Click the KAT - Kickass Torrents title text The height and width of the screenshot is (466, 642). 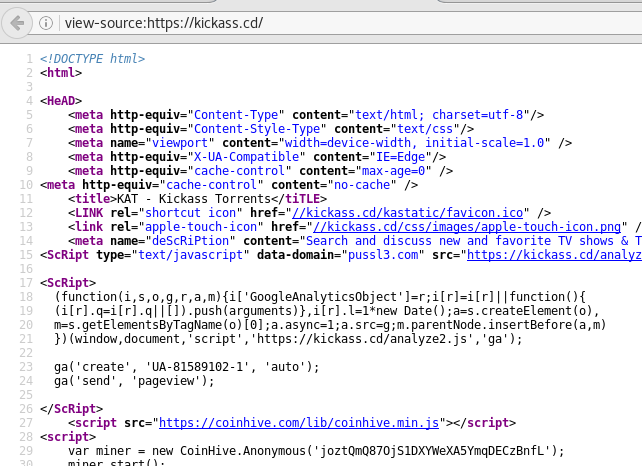(194, 199)
